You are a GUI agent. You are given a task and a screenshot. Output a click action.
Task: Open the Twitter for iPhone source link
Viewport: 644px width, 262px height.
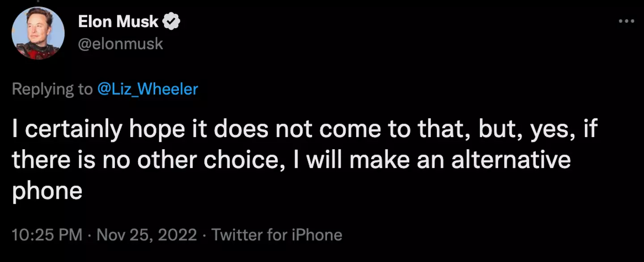point(277,235)
